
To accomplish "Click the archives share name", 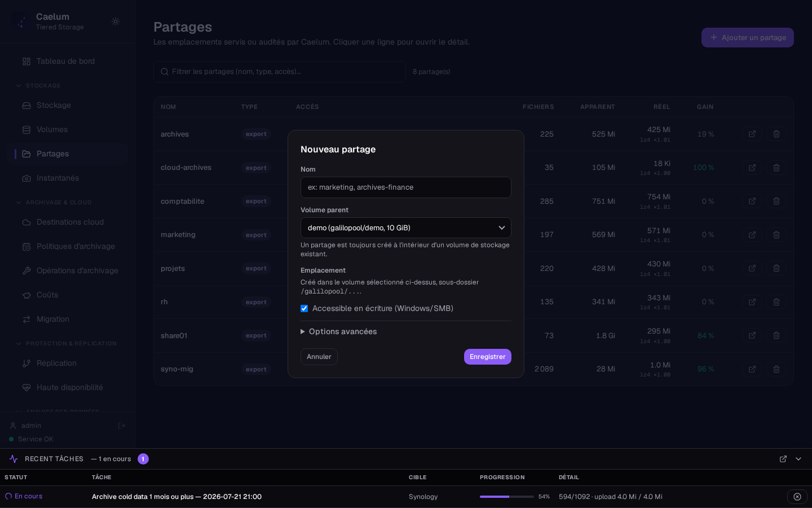I will (175, 134).
